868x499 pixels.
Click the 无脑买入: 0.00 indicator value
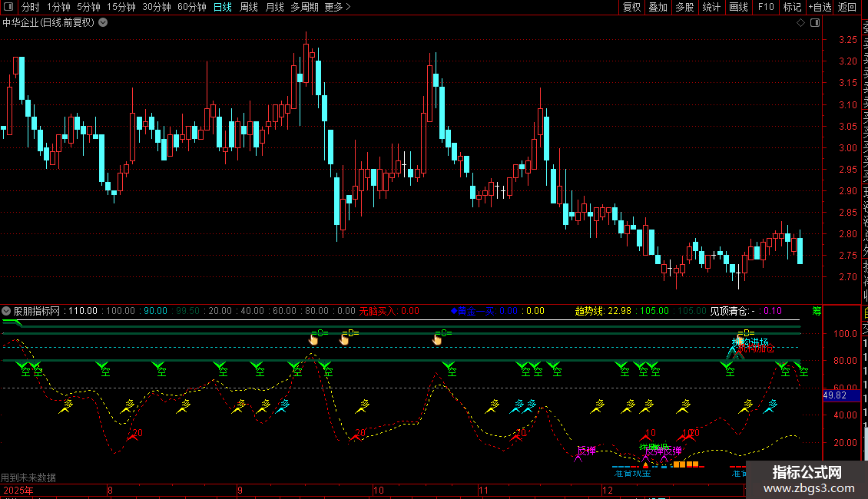pyautogui.click(x=389, y=311)
